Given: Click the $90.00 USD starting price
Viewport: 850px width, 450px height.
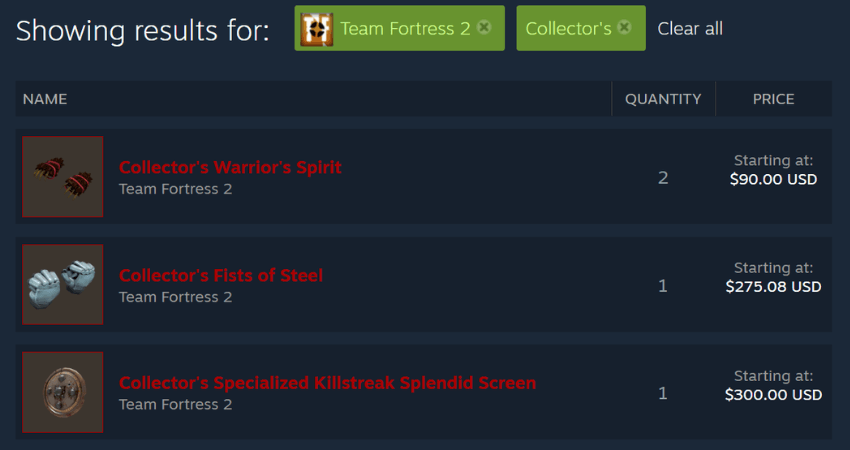Looking at the screenshot, I should click(774, 179).
